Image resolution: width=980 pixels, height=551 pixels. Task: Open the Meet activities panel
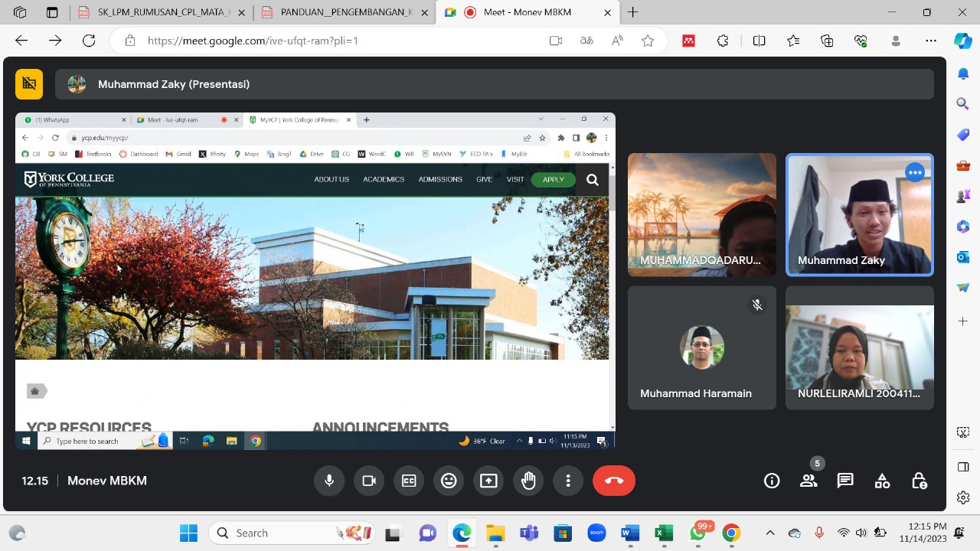[x=882, y=481]
